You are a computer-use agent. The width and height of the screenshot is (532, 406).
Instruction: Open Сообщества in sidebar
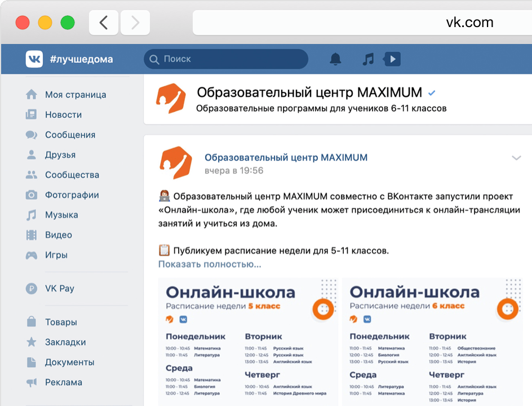[x=72, y=175]
